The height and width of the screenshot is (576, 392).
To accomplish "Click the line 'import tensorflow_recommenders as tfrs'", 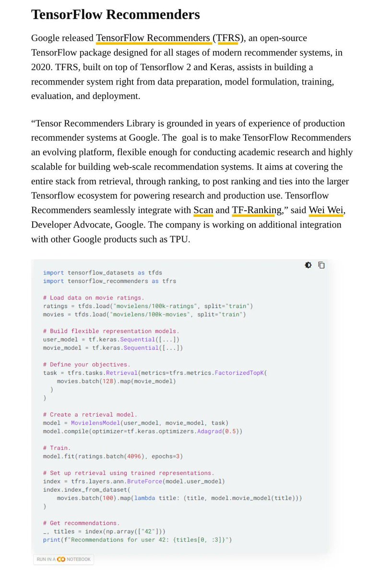I will tap(109, 281).
